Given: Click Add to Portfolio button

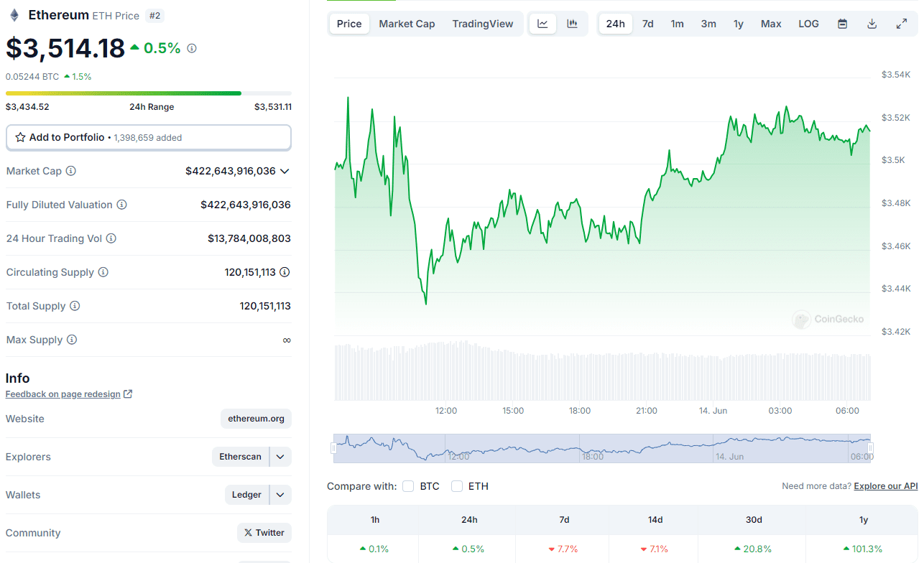Looking at the screenshot, I should (x=149, y=137).
